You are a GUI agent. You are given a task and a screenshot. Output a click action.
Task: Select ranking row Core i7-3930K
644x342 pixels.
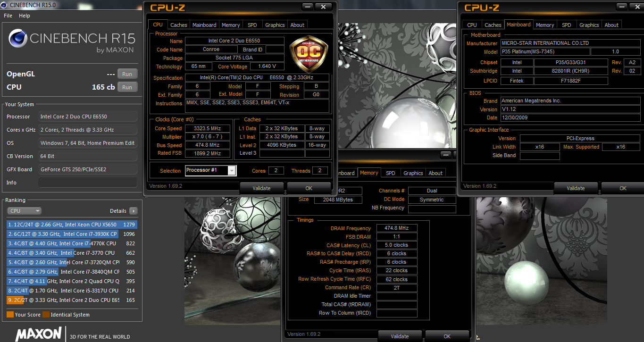pyautogui.click(x=72, y=234)
